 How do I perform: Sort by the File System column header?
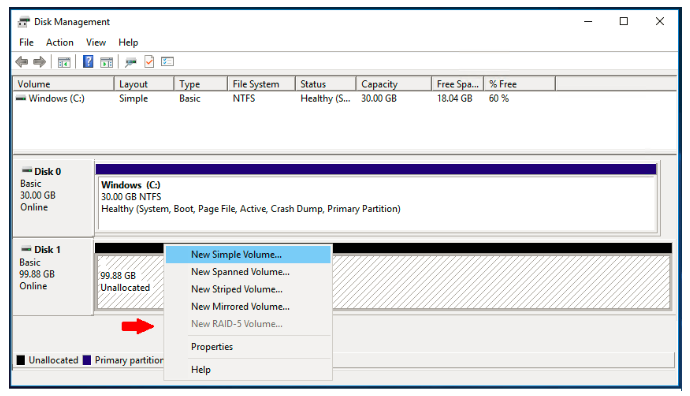coord(261,84)
